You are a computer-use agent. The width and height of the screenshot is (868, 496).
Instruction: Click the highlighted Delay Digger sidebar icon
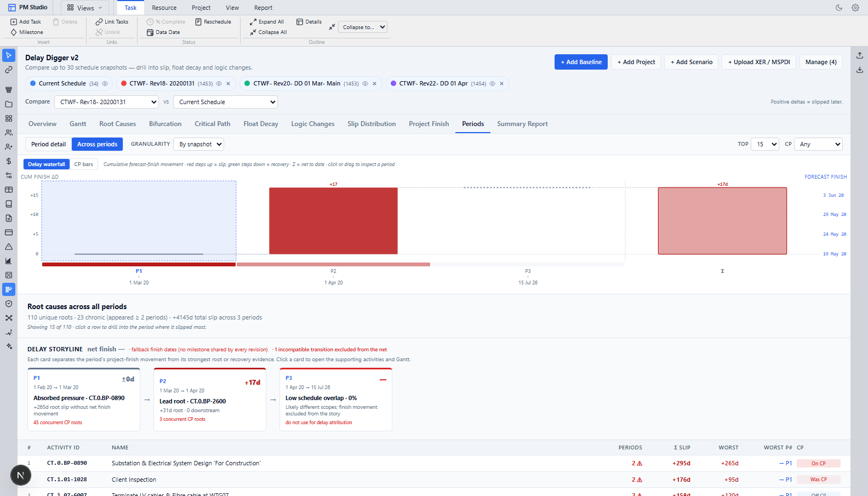pos(9,289)
